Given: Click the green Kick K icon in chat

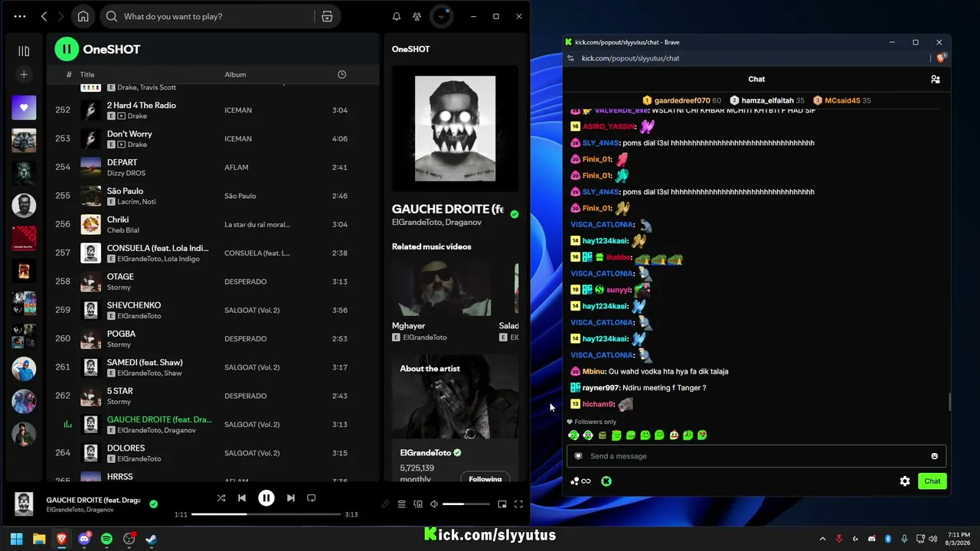Looking at the screenshot, I should (x=606, y=481).
